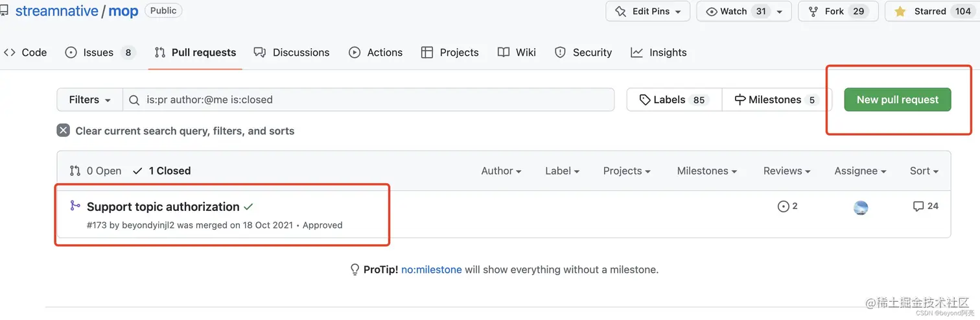Click the New pull request button

897,100
